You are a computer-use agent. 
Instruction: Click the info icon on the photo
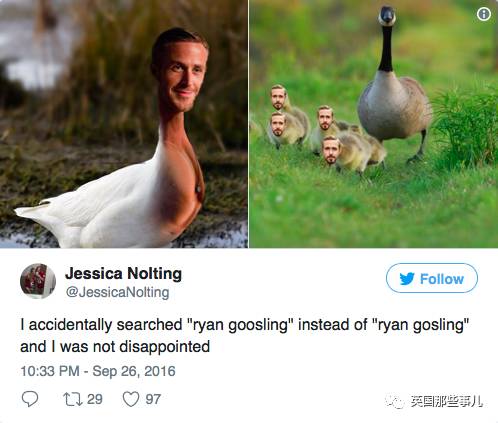[x=484, y=14]
